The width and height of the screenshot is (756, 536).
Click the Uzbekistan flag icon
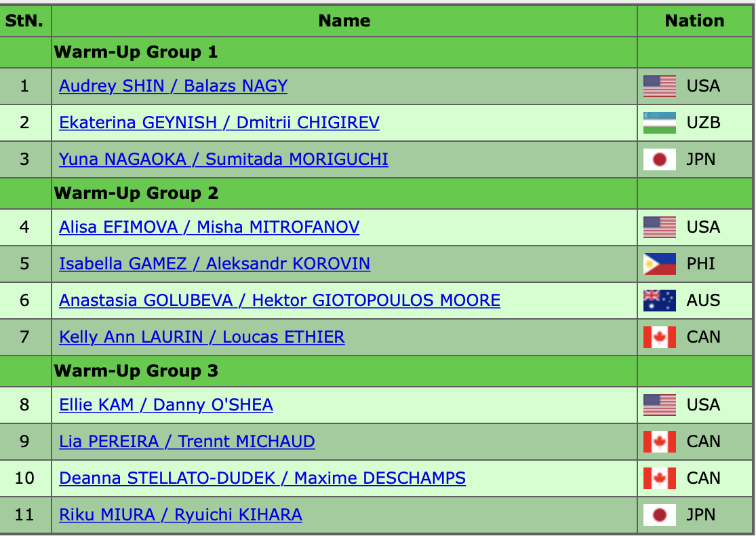(x=660, y=123)
